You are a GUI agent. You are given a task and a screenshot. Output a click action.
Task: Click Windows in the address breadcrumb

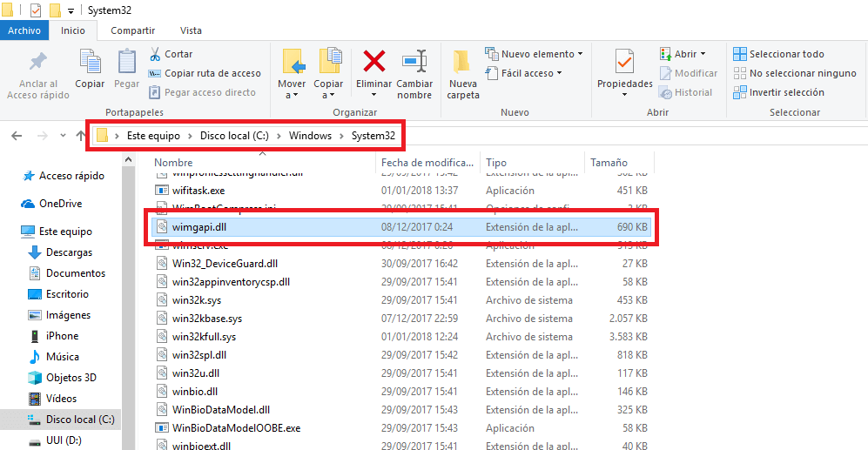[x=310, y=136]
